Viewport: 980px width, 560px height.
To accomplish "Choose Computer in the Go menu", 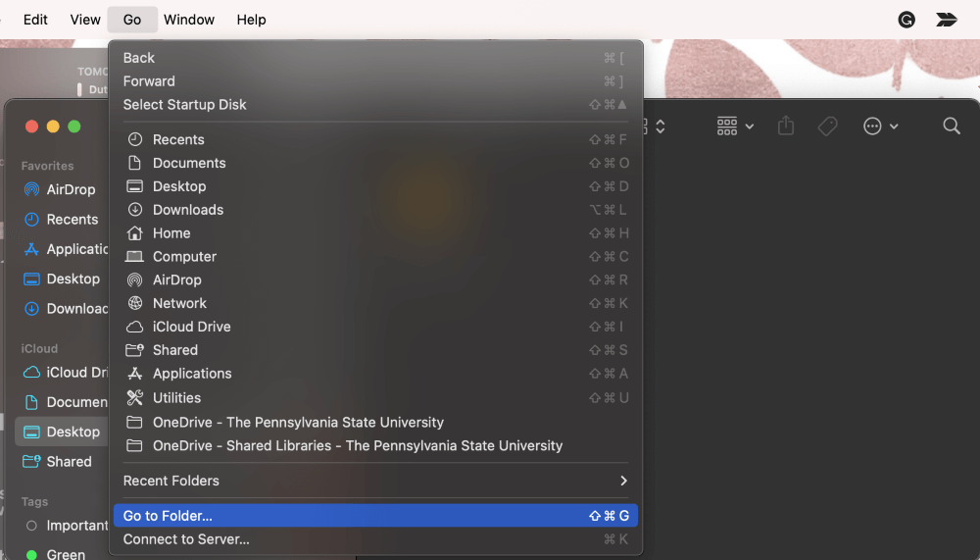I will (x=184, y=257).
